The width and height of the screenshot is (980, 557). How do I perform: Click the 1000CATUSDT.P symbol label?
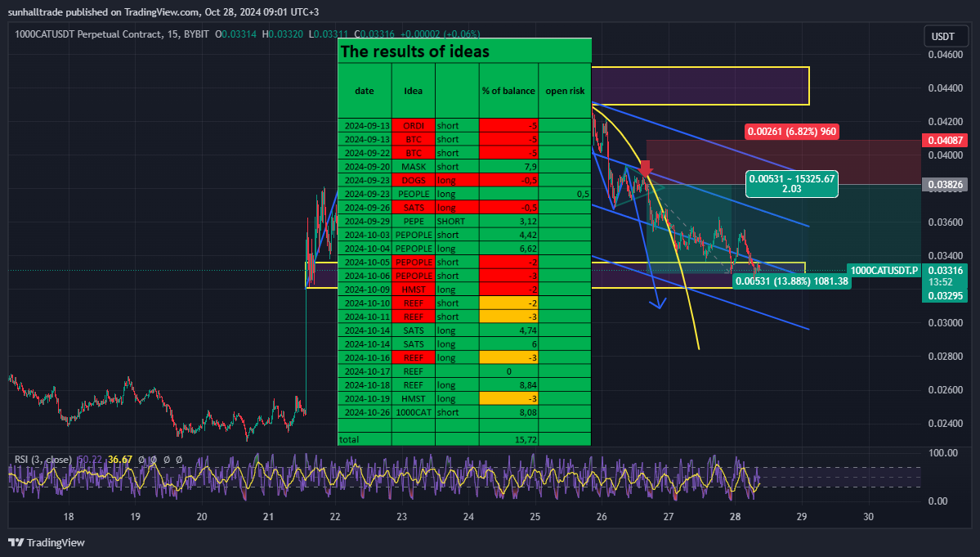[884, 270]
